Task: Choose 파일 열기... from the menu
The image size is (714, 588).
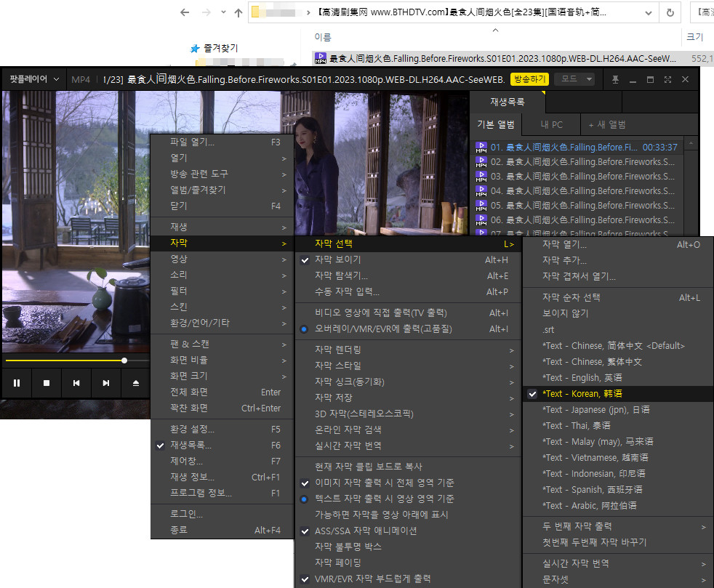Action: [x=222, y=142]
